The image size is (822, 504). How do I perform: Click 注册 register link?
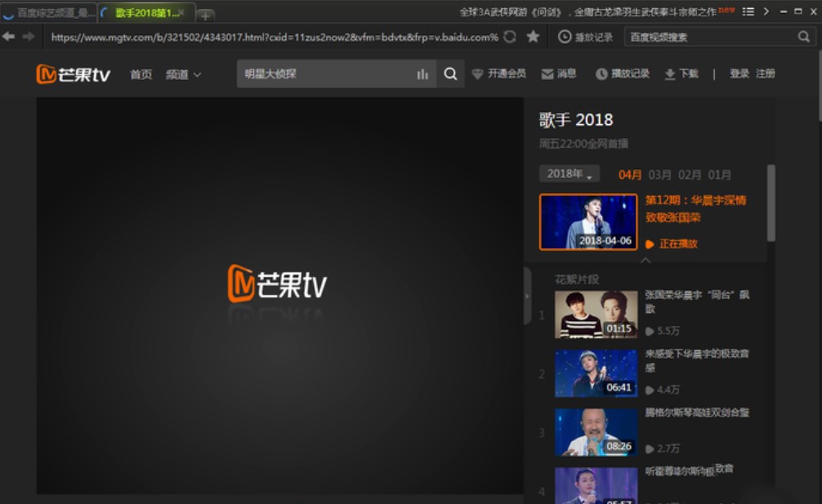pyautogui.click(x=766, y=74)
